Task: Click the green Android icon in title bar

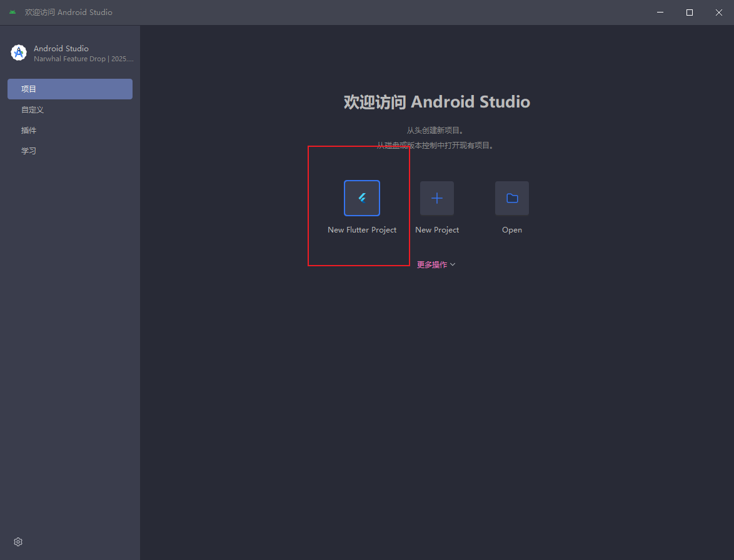Action: (13, 12)
